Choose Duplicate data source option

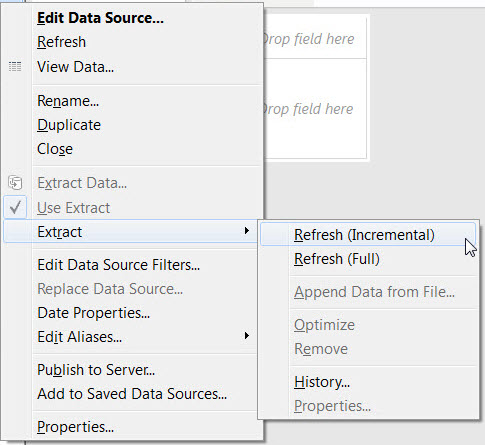(69, 125)
